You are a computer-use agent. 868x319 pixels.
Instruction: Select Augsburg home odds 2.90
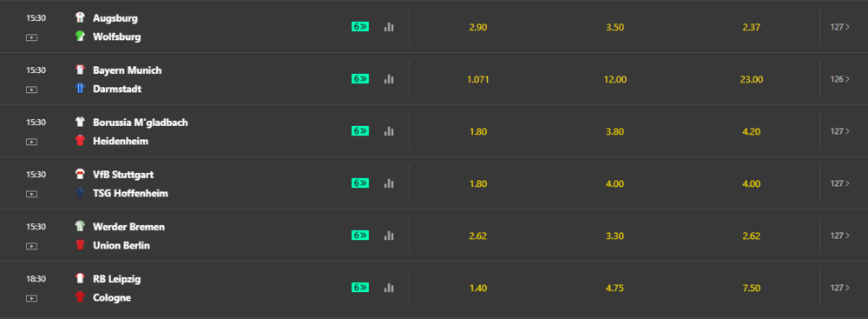[x=477, y=27]
